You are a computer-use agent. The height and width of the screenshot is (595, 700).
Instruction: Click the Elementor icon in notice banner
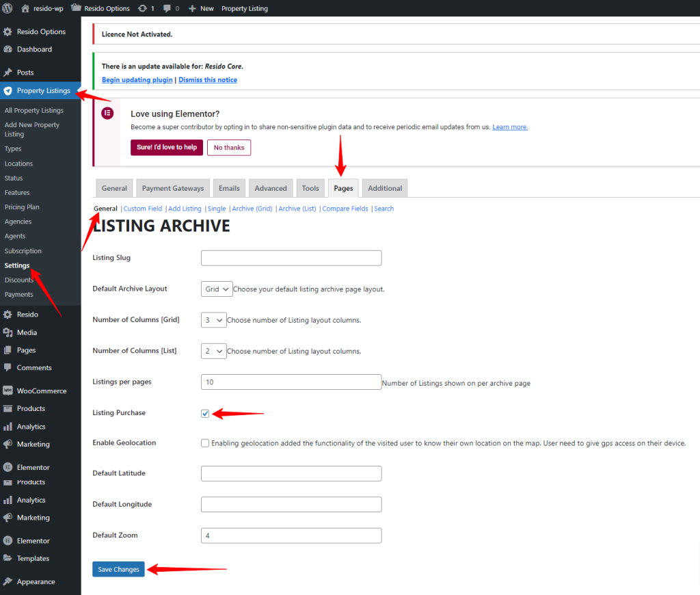(x=107, y=113)
